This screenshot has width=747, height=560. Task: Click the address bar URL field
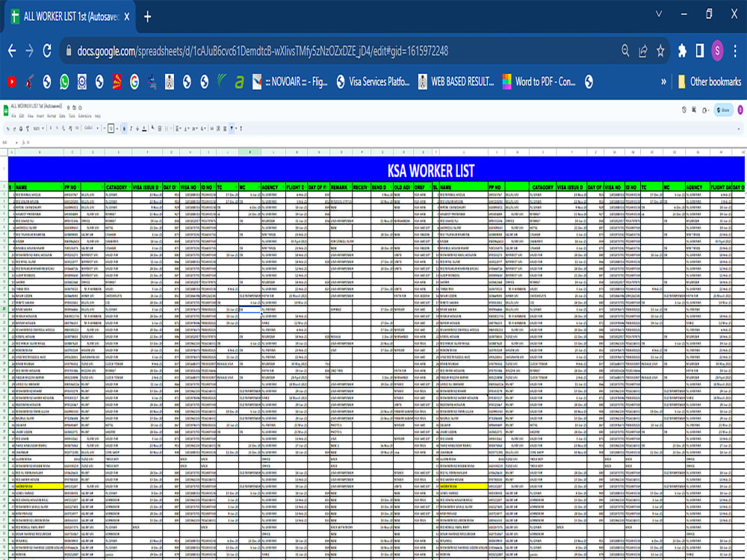tap(262, 51)
